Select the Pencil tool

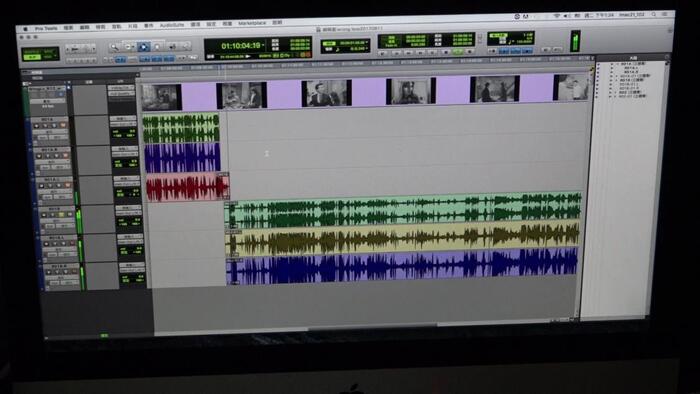(186, 46)
